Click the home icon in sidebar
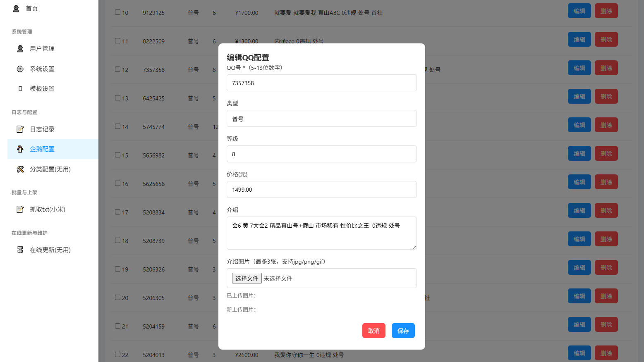This screenshot has width=644, height=362. 16,8
